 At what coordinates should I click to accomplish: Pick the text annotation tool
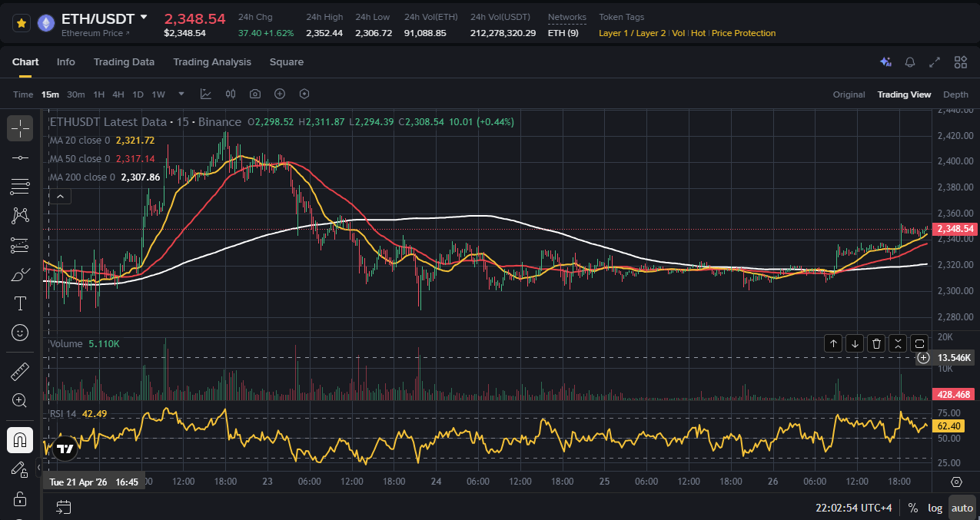pyautogui.click(x=20, y=303)
